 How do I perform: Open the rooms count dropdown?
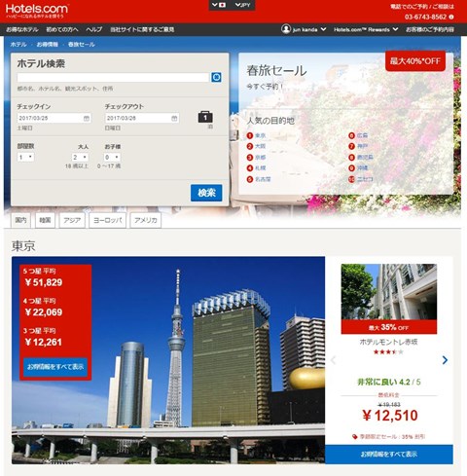click(x=25, y=158)
